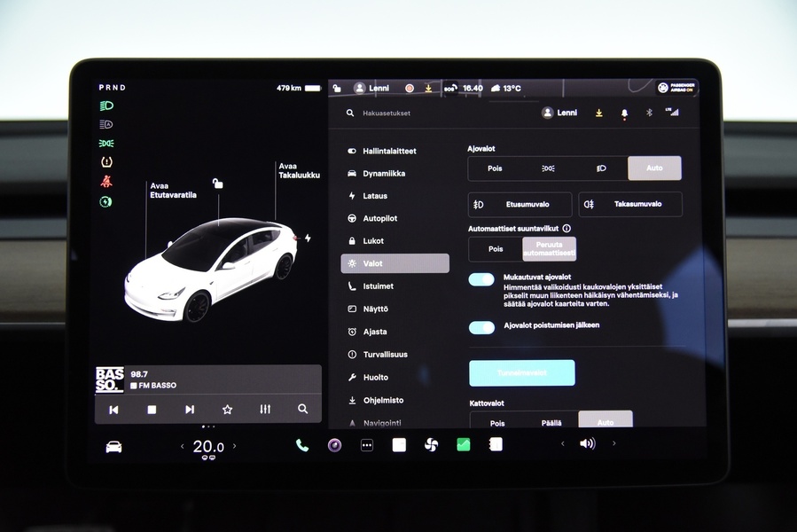The image size is (797, 532).
Task: Tap the phone icon in the bottom dock
Action: click(301, 445)
